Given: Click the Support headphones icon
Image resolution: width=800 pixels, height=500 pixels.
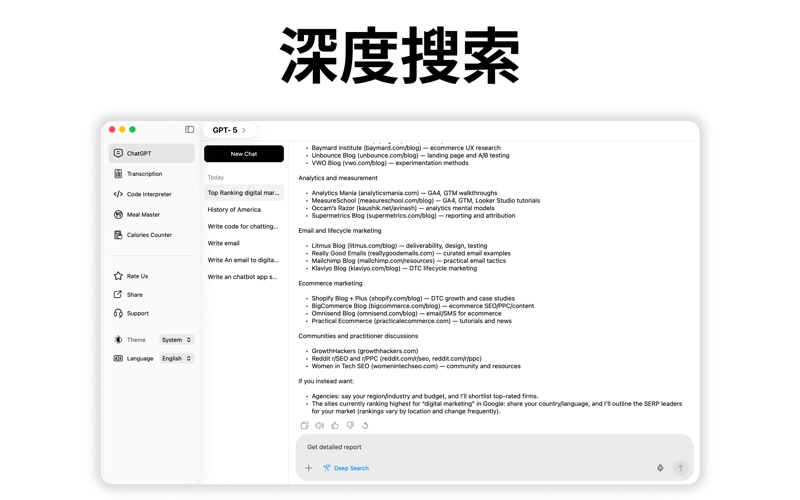Looking at the screenshot, I should pyautogui.click(x=118, y=313).
